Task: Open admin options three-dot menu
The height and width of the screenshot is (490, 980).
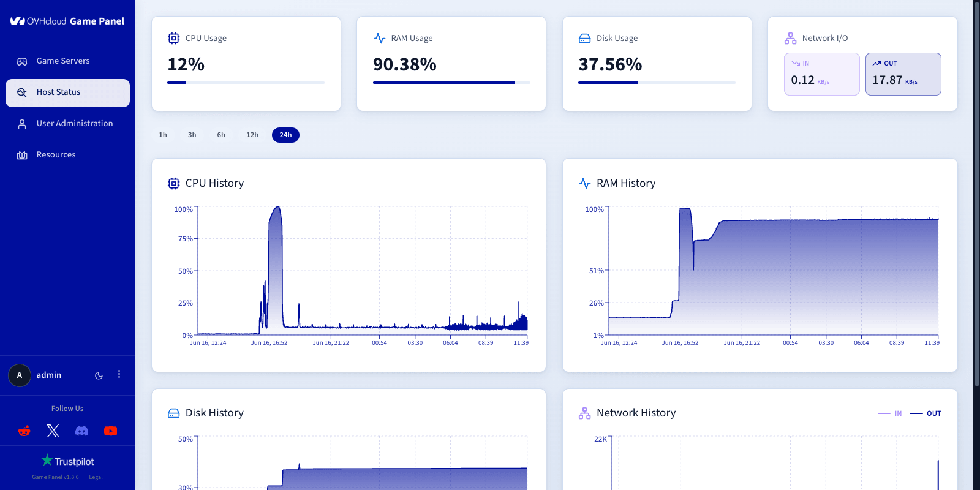Action: coord(119,374)
